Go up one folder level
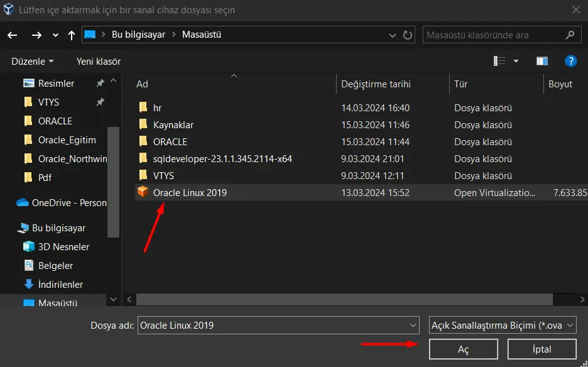The width and height of the screenshot is (588, 367). pos(72,35)
